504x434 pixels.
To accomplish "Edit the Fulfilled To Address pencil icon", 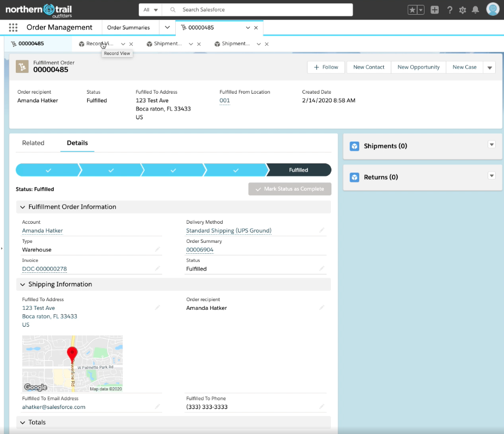I will 157,307.
